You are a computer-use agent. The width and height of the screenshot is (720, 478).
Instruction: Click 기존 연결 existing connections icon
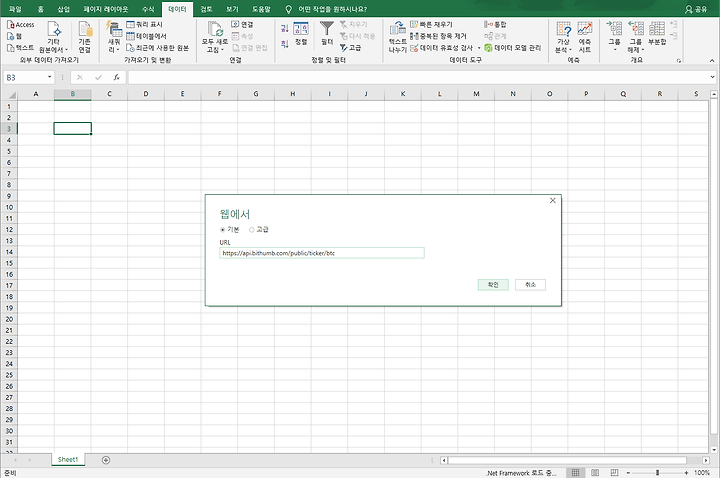(85, 37)
